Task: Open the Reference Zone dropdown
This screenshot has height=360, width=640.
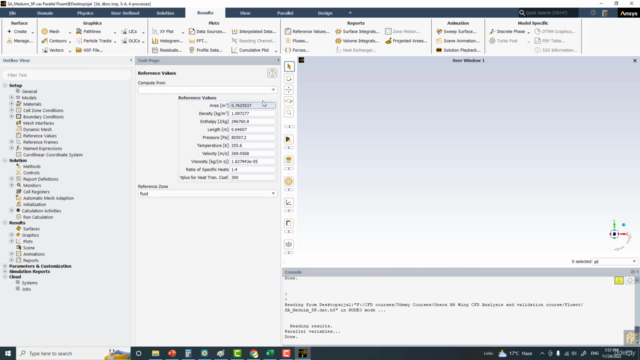Action: coord(207,193)
